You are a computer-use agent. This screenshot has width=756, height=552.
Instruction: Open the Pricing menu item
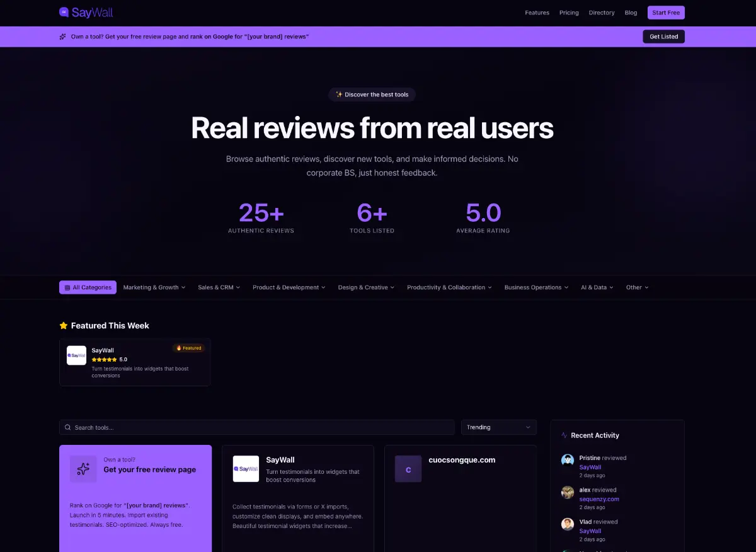(x=569, y=12)
